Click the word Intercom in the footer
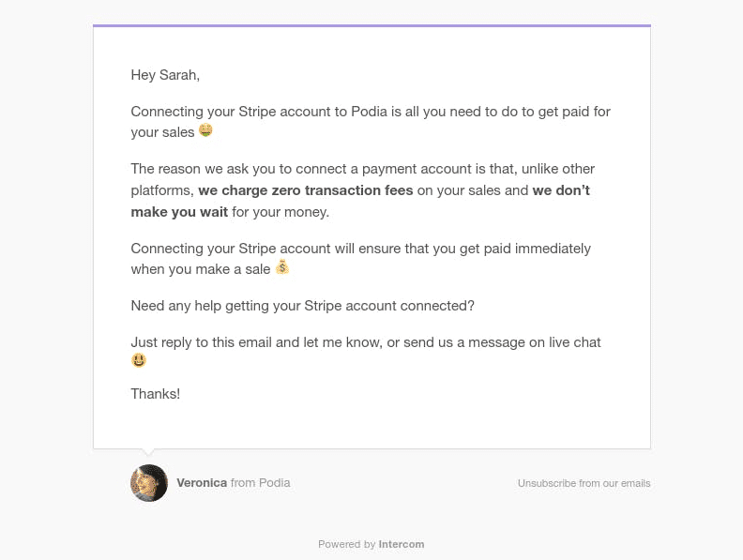 coord(402,544)
